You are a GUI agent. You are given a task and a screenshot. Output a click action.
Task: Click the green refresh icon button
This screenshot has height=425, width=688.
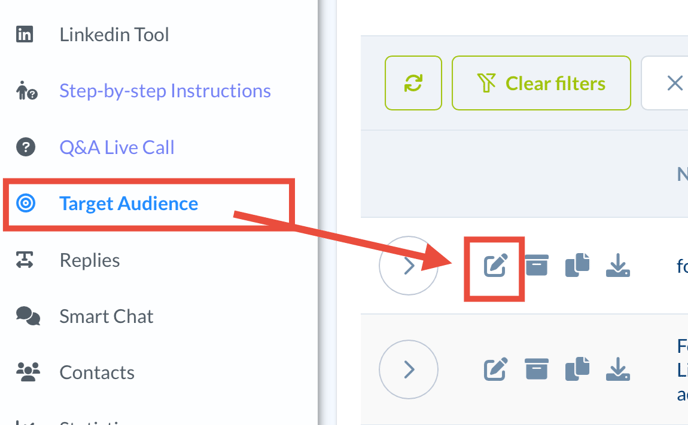click(x=413, y=83)
